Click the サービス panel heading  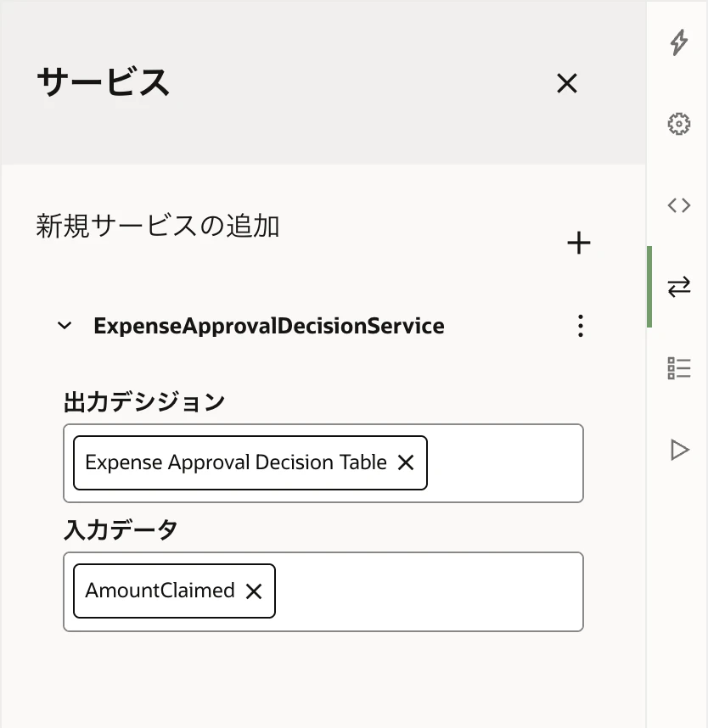click(103, 82)
